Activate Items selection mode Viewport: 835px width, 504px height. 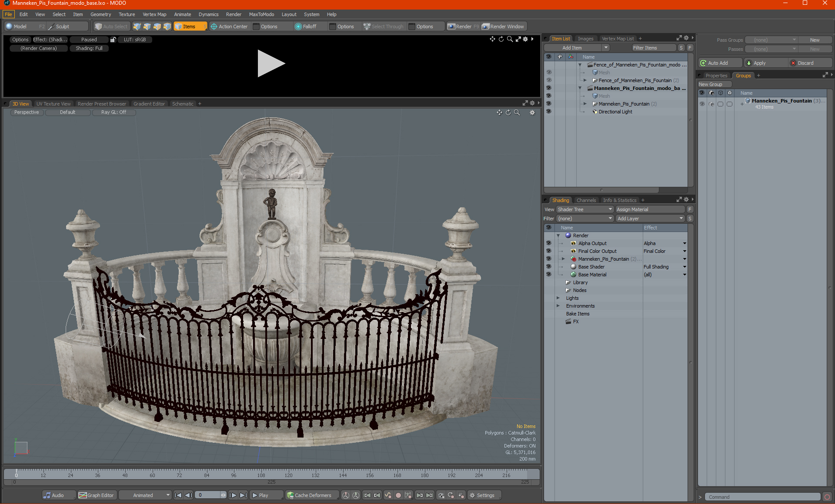190,27
